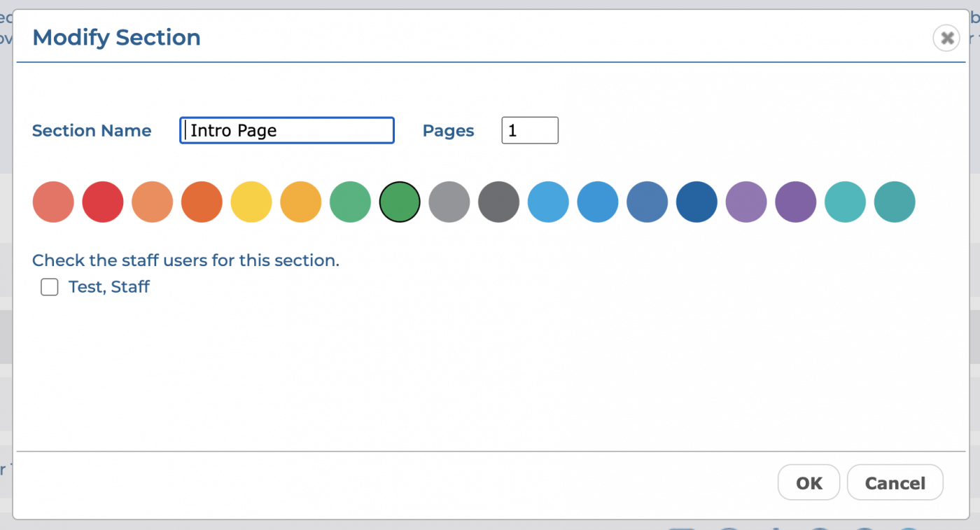980x530 pixels.
Task: Click the Section Name text field
Action: pos(287,131)
